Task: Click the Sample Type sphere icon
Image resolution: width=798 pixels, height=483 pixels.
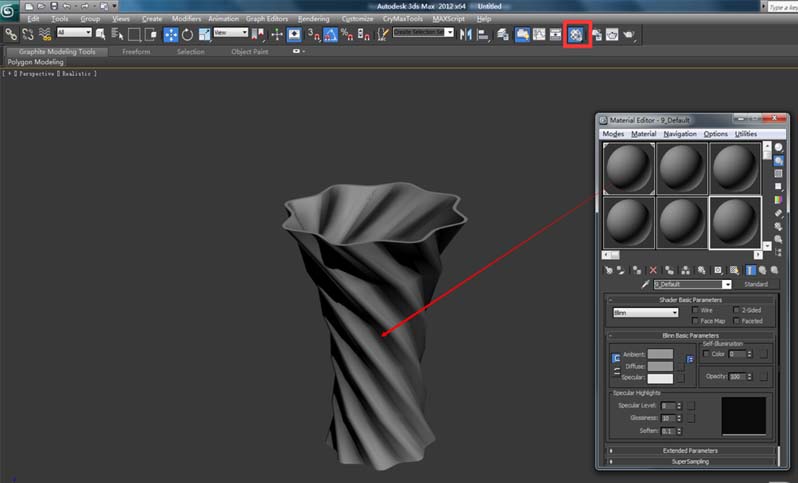Action: point(779,148)
